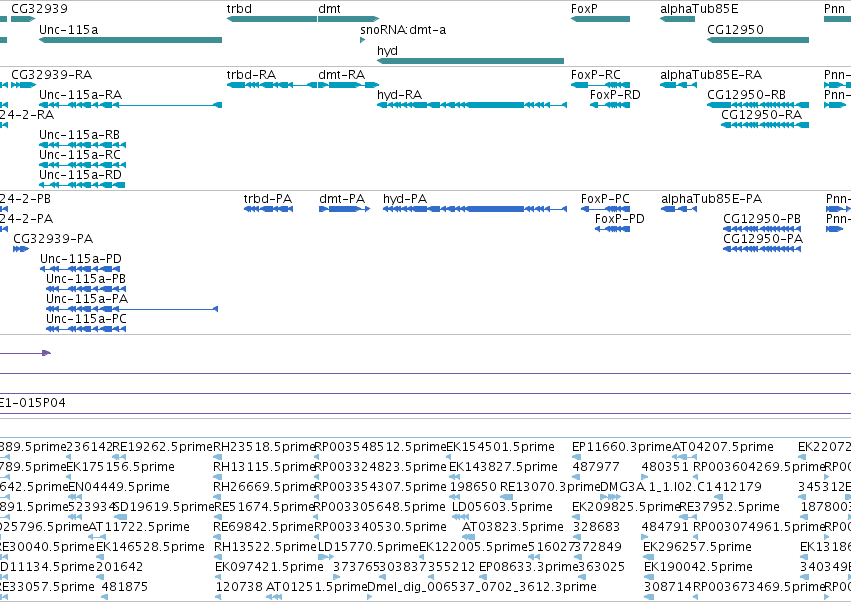Open the hyd-PA protein feature

click(x=475, y=209)
